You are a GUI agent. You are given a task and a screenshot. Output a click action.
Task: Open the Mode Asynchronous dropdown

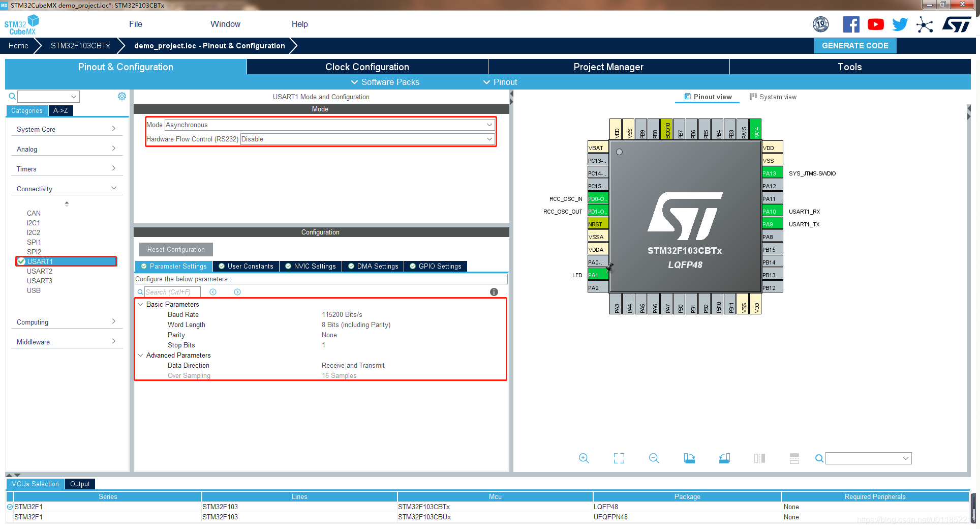tap(329, 125)
